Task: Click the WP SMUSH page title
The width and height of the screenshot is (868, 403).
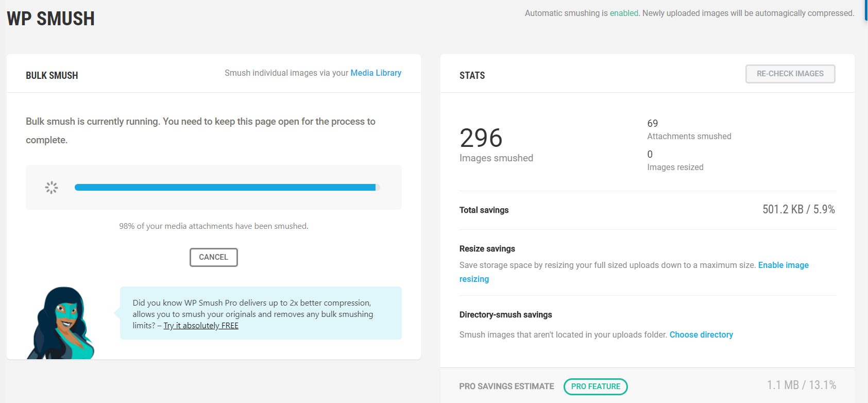Action: point(50,19)
